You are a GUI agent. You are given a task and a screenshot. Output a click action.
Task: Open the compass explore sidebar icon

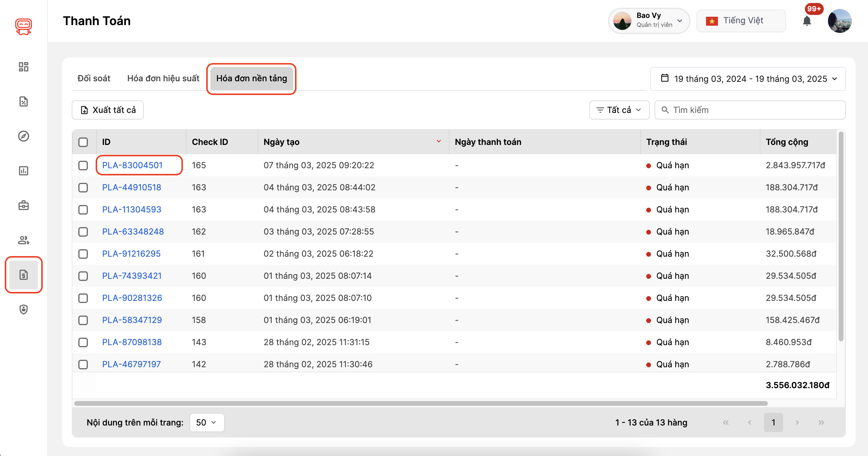tap(23, 136)
